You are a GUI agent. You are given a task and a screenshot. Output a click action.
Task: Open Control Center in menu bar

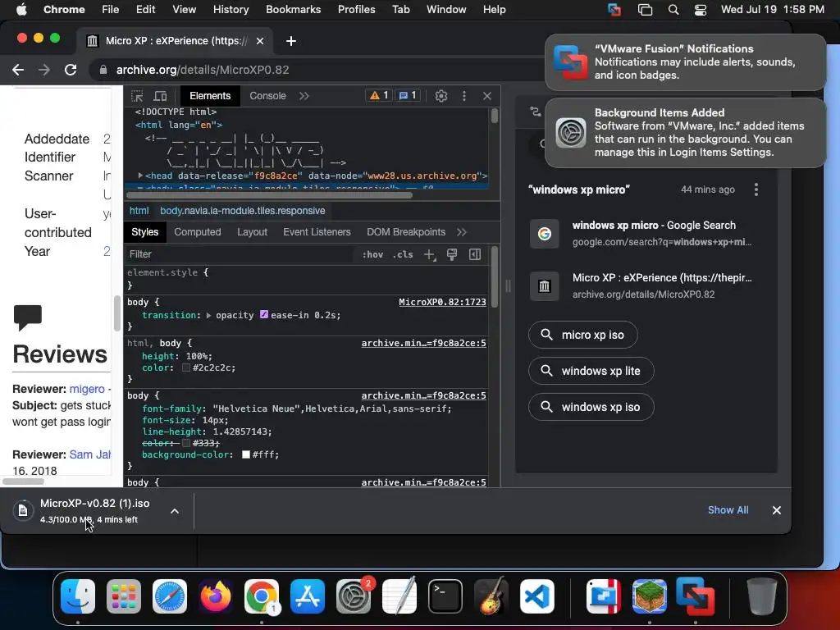click(x=701, y=10)
